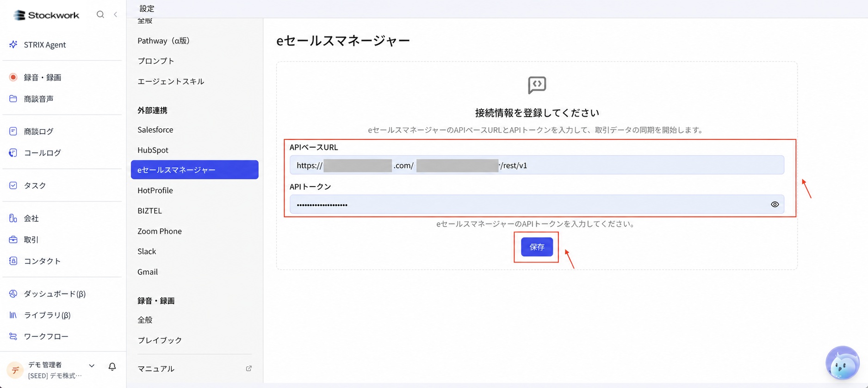
Task: Open タスク page
Action: [35, 185]
